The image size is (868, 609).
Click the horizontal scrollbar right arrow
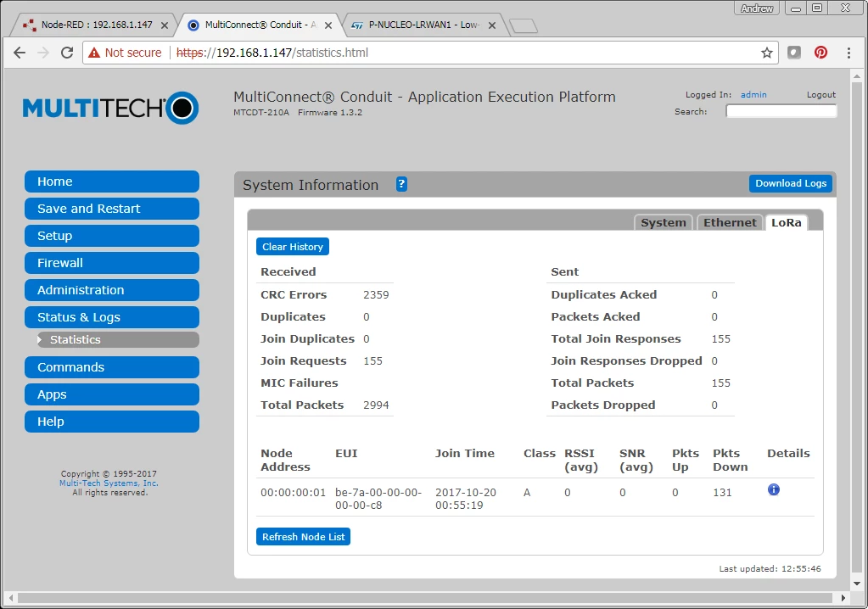click(x=843, y=598)
